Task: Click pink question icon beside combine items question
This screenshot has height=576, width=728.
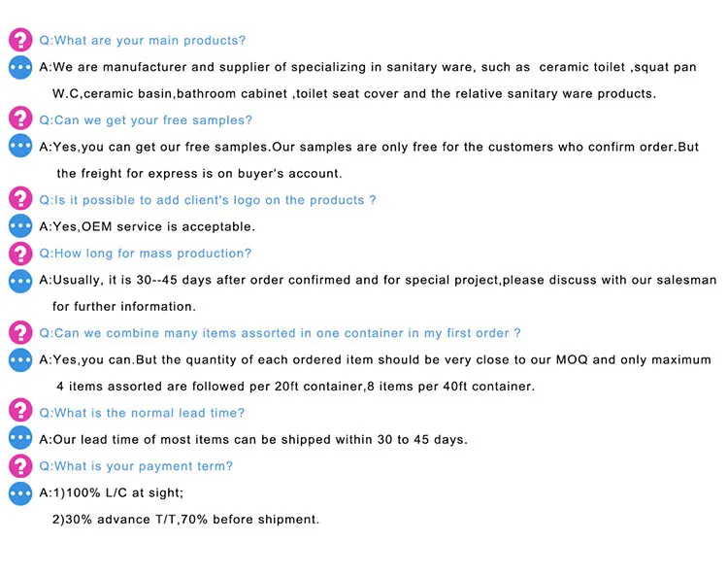Action: (x=20, y=333)
